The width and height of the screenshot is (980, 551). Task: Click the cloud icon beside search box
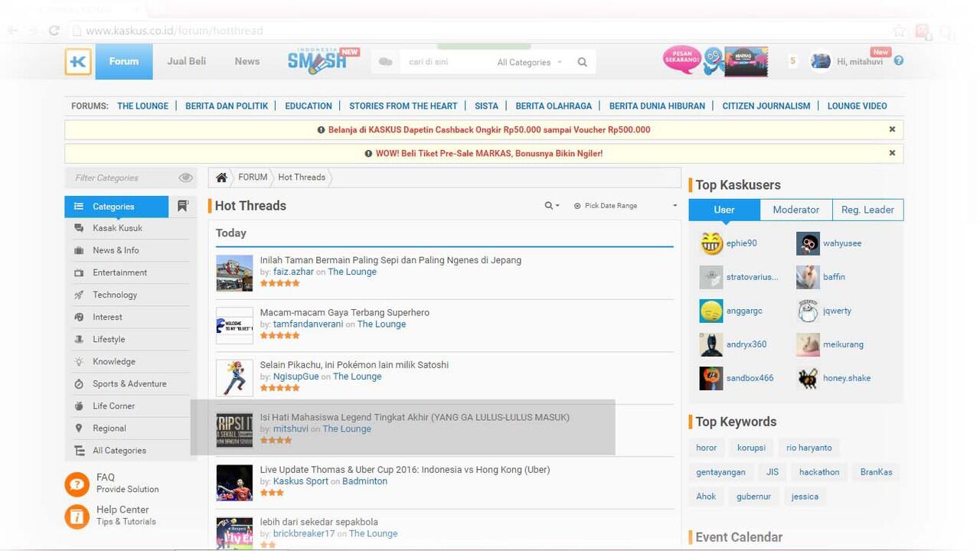pos(385,62)
